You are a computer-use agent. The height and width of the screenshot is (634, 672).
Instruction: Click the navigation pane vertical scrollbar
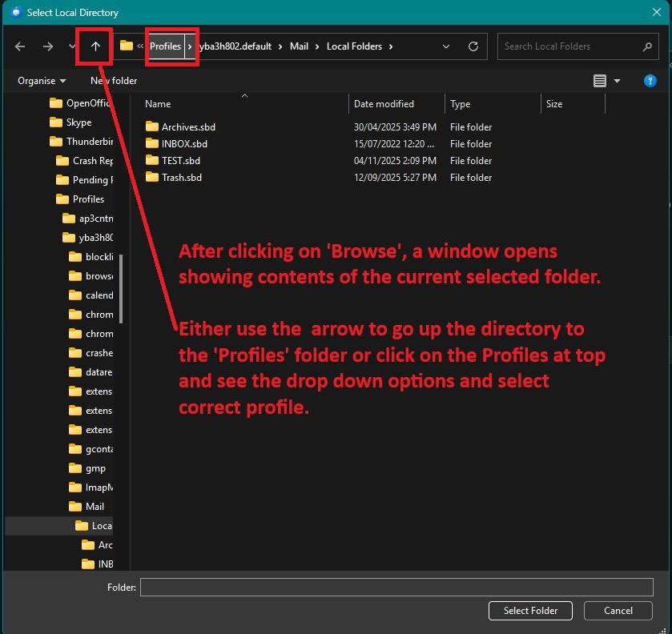[121, 288]
